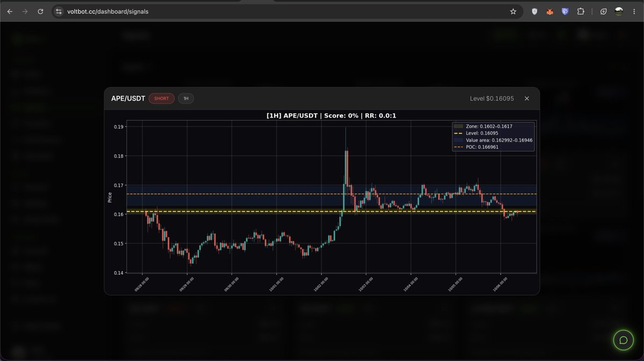Image resolution: width=644 pixels, height=361 pixels.
Task: Open the blue shield extension
Action: (x=565, y=11)
